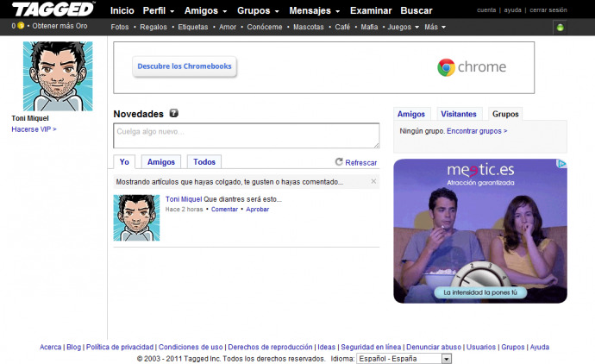Open the Perfil dropdown menu
The height and width of the screenshot is (364, 595).
coord(159,11)
